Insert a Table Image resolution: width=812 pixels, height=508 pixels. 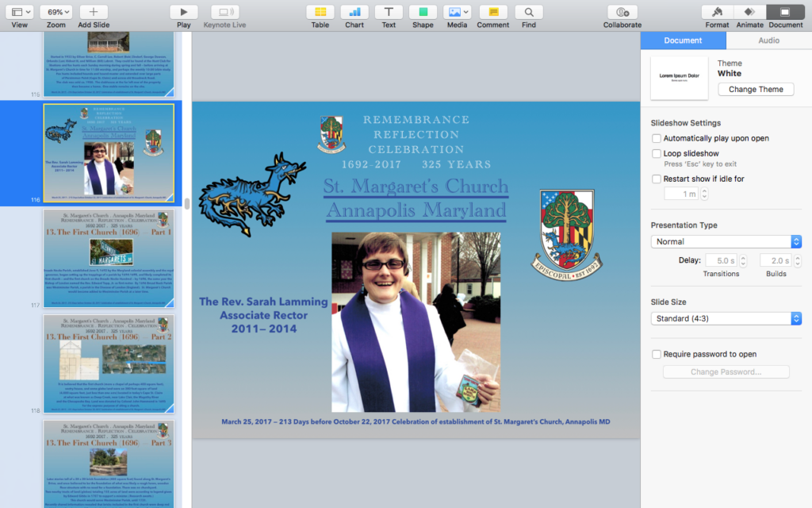(320, 12)
